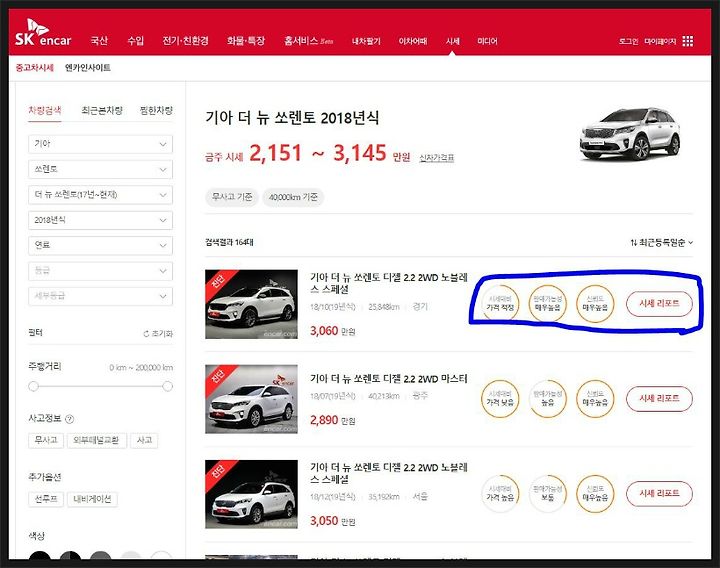This screenshot has height=568, width=720.
Task: Click 판매가능성 매우높음 badge of 3,060 listing
Action: (547, 304)
